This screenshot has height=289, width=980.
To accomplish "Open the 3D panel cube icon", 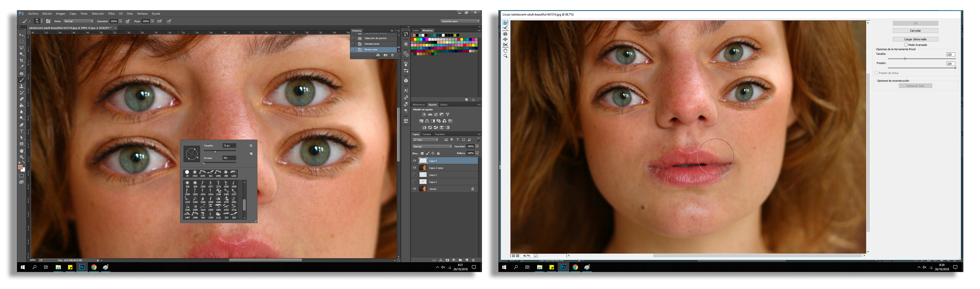I will click(x=406, y=81).
